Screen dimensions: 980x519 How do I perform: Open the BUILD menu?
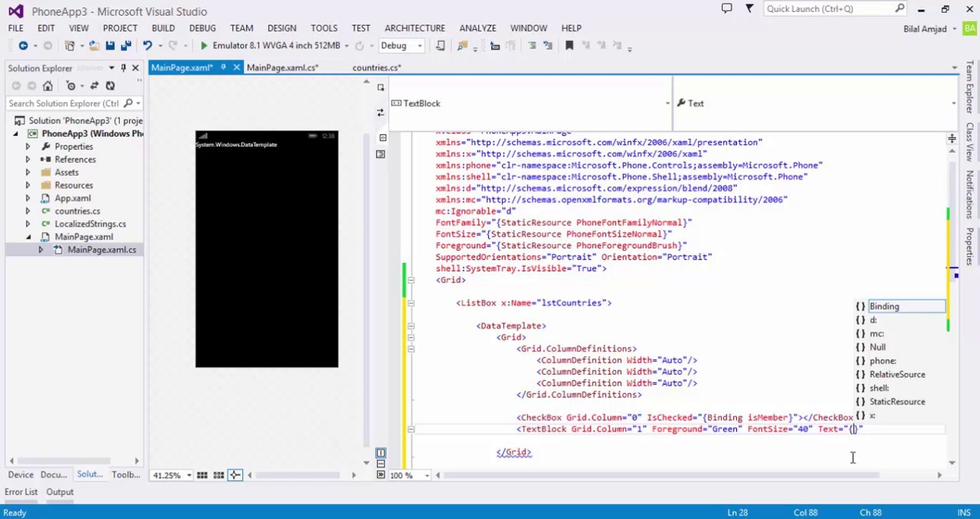coord(163,28)
